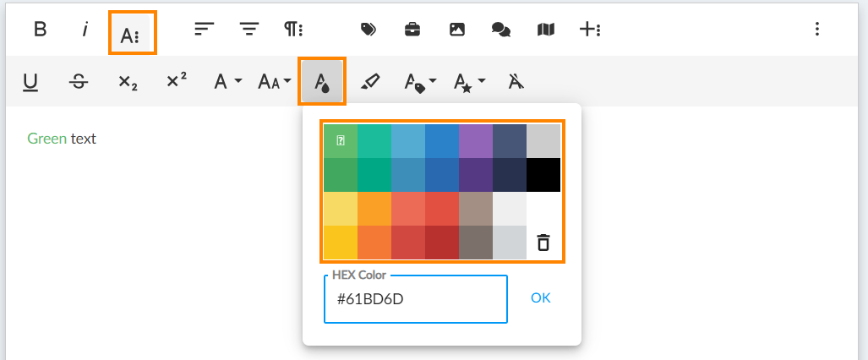
Task: Apply subscript formatting
Action: pyautogui.click(x=128, y=81)
